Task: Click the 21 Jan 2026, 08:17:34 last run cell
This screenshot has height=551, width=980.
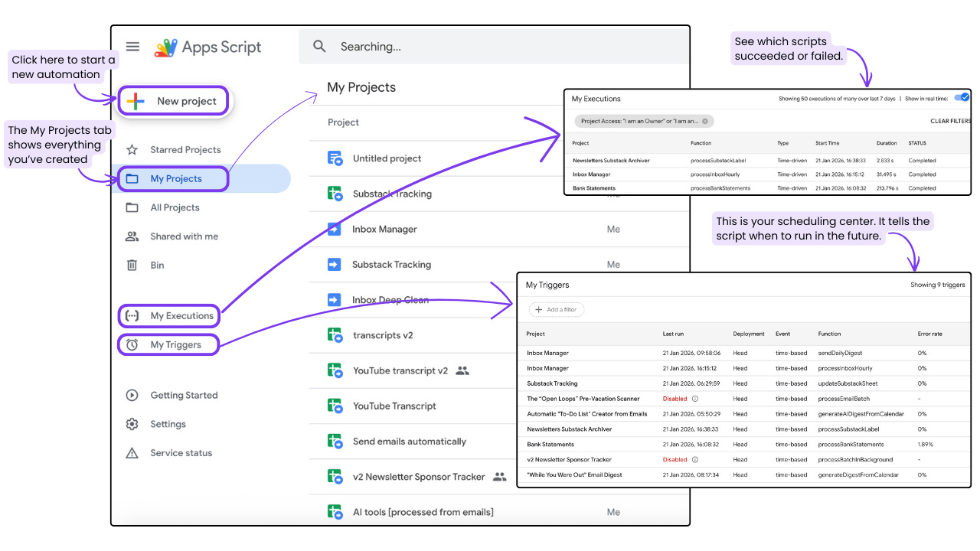Action: 692,475
